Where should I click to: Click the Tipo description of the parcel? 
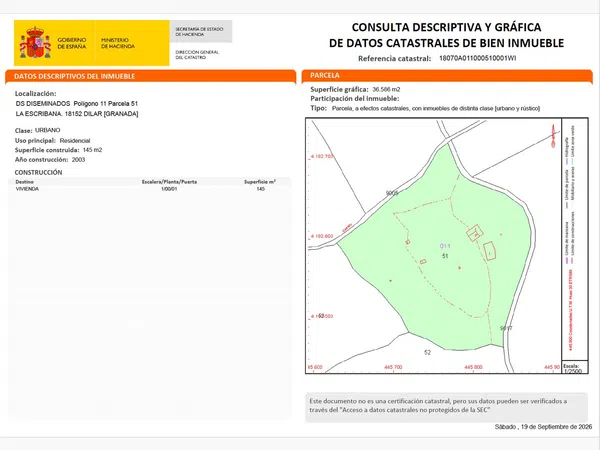point(436,108)
